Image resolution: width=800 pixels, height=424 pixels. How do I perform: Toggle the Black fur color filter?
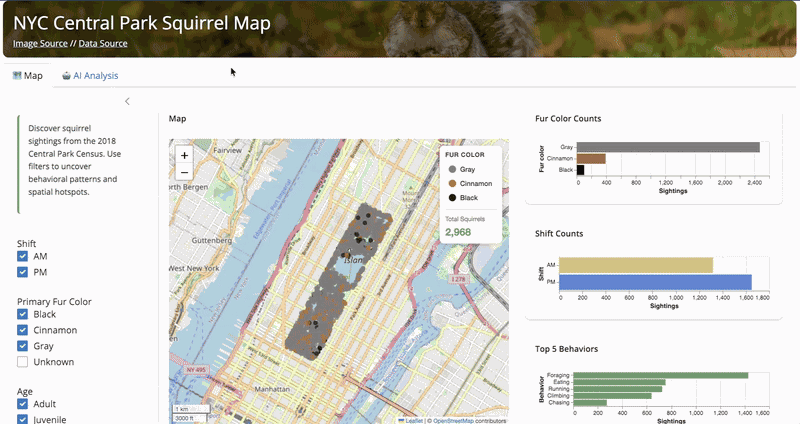tap(23, 314)
